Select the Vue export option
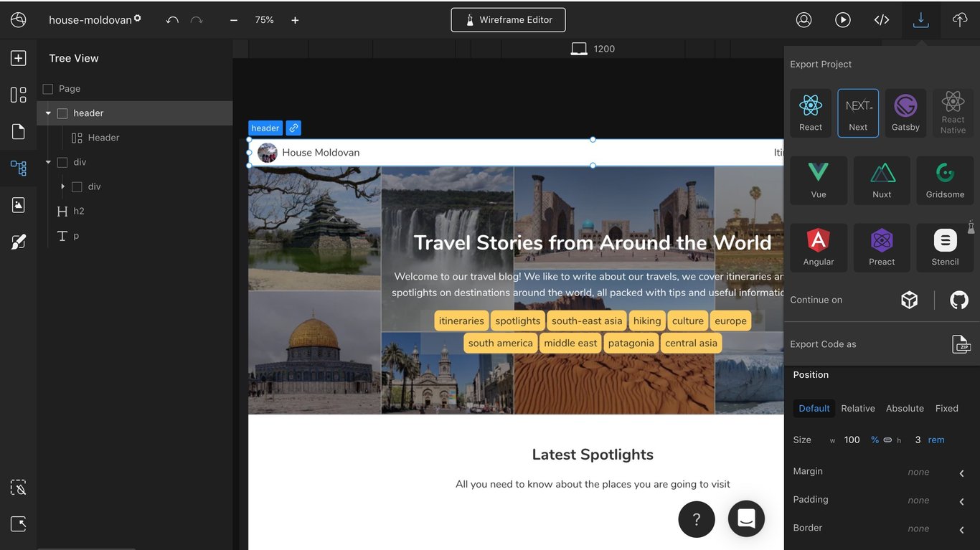The height and width of the screenshot is (550, 980). [x=819, y=180]
